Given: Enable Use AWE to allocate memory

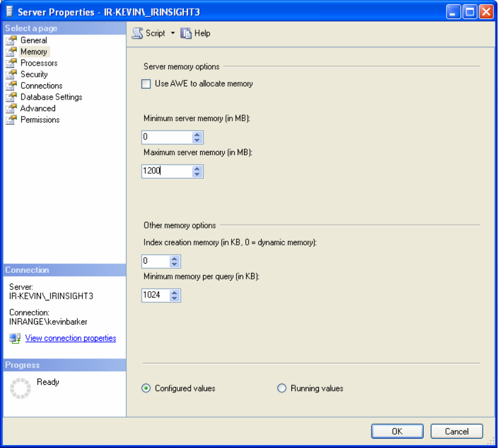Looking at the screenshot, I should pos(146,84).
